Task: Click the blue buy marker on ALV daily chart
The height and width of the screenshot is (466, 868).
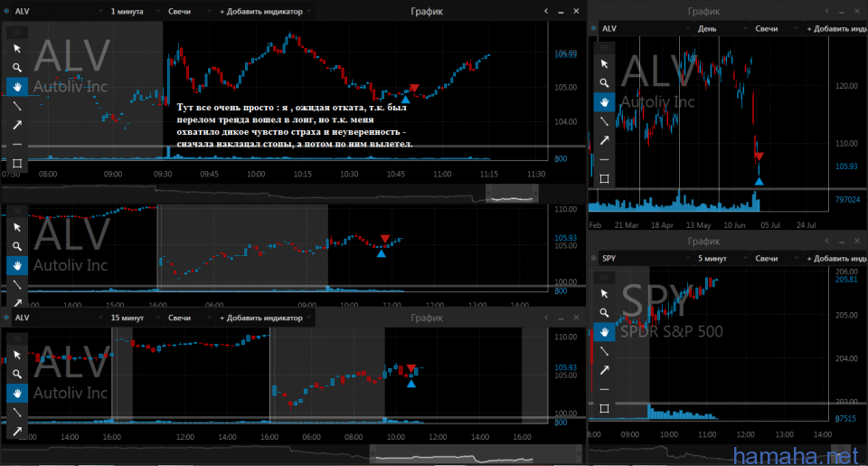Action: coord(759,181)
